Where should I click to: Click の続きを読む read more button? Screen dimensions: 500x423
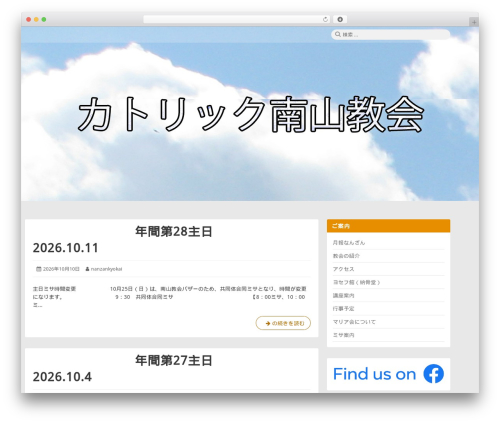pos(283,323)
